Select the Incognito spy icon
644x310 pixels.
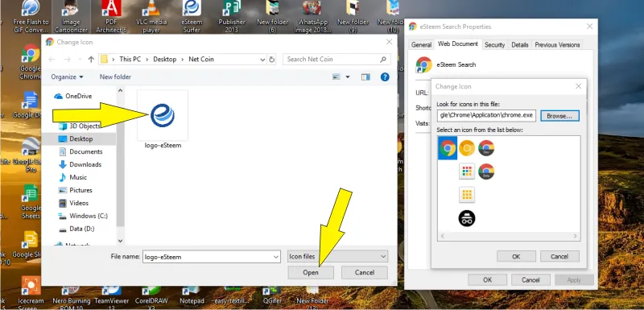tap(467, 218)
